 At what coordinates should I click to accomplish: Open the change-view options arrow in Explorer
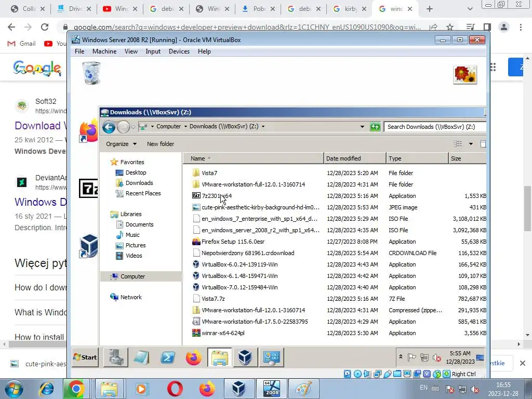(x=471, y=144)
